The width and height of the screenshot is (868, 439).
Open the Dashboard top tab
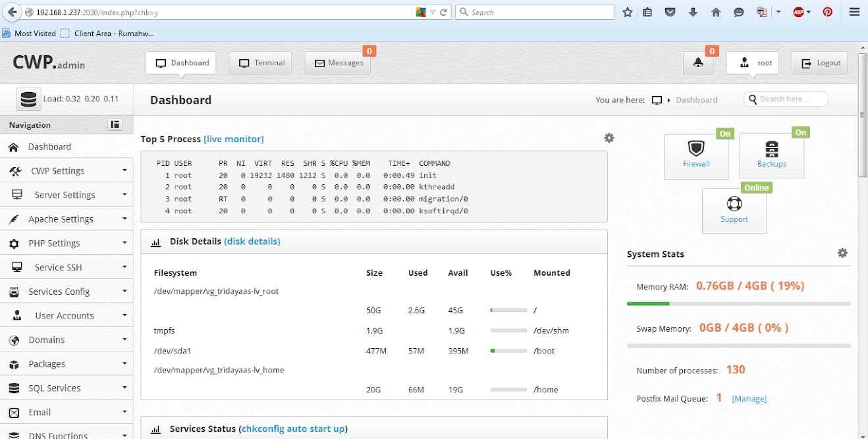point(181,63)
